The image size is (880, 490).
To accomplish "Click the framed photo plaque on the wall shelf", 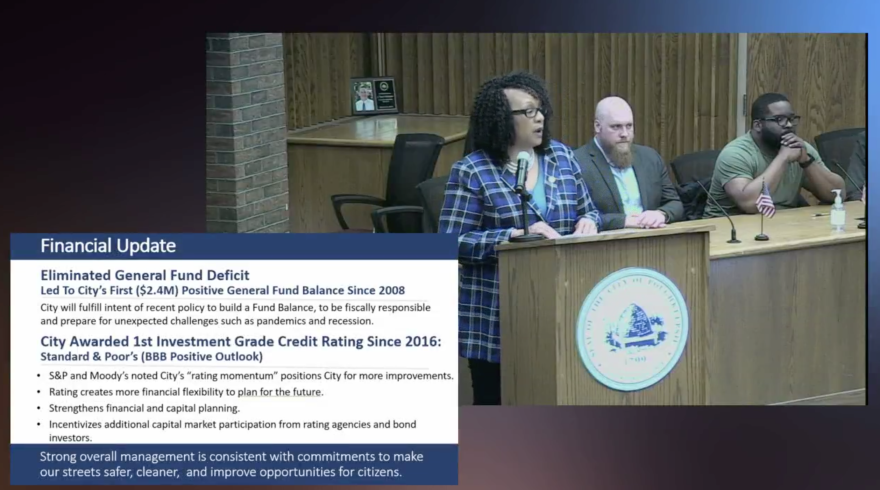I will click(x=374, y=96).
